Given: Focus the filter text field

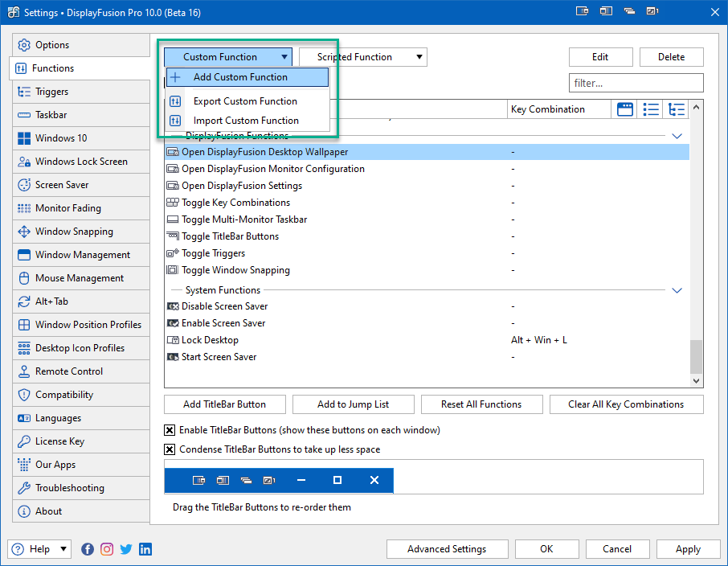Looking at the screenshot, I should [636, 83].
